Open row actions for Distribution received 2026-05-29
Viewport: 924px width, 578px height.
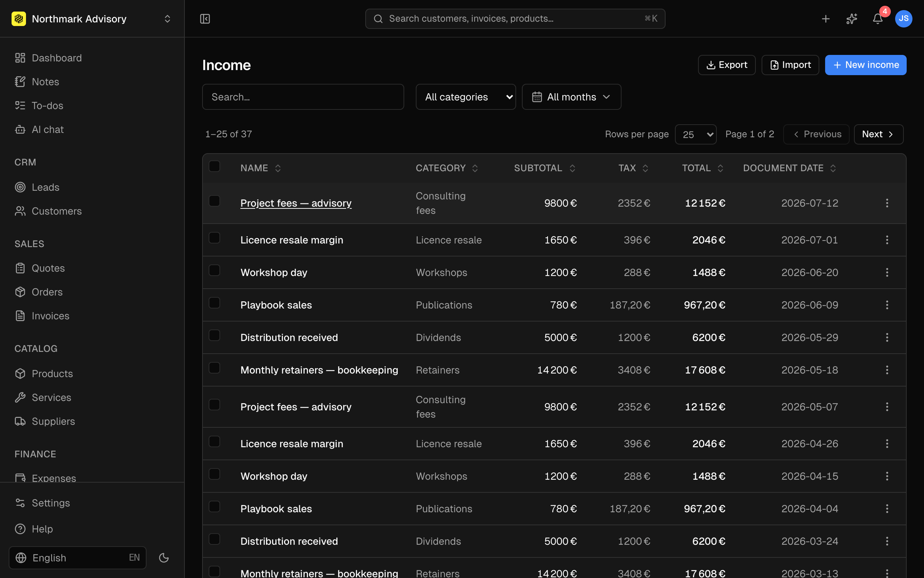[x=887, y=337]
